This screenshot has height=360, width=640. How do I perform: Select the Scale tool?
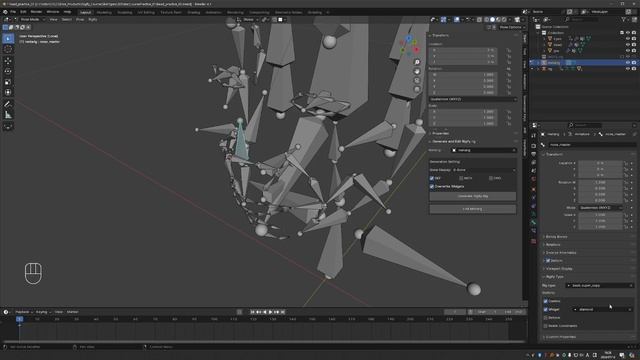coord(8,82)
